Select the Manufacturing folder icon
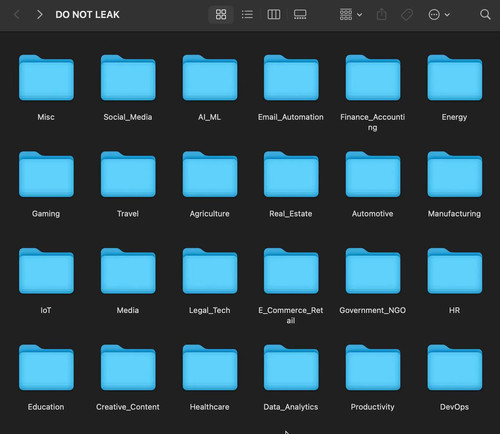Screen dimensions: 500x434 455,174
